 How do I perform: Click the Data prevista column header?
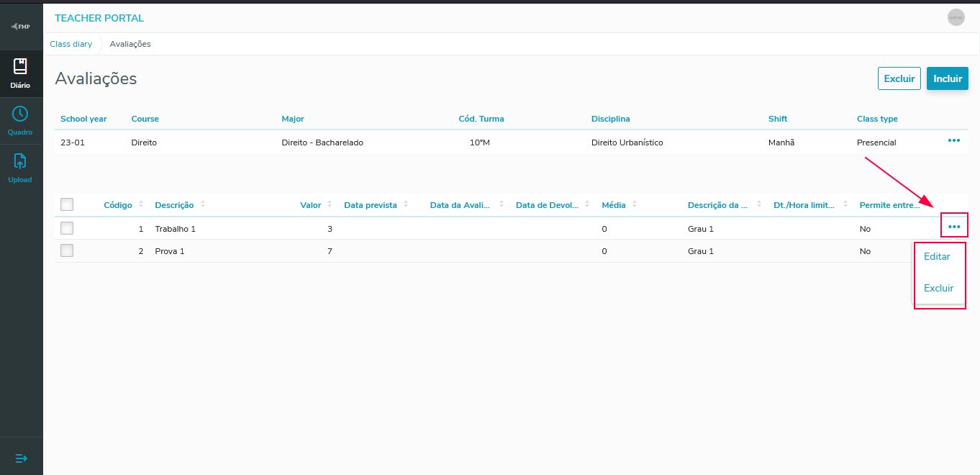tap(371, 205)
